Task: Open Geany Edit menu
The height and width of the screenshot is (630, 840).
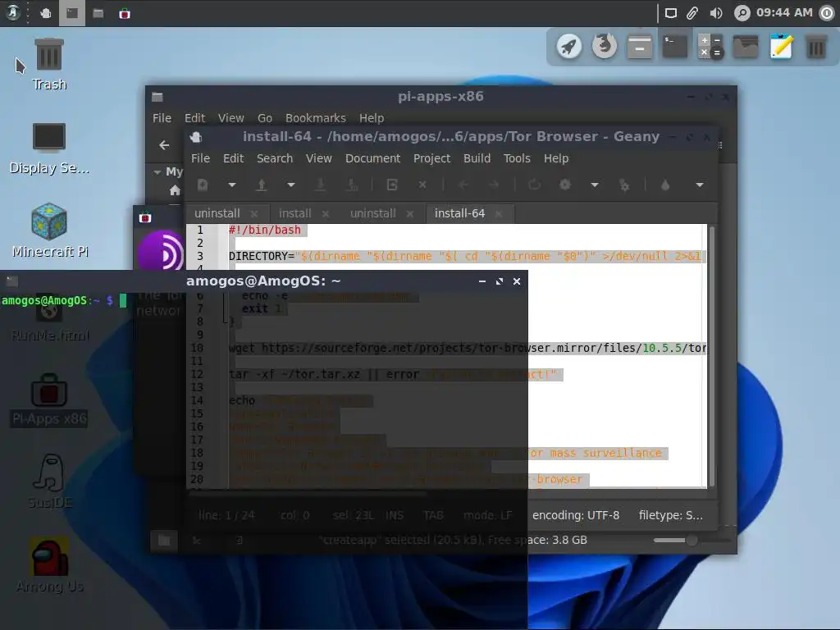Action: pos(233,158)
